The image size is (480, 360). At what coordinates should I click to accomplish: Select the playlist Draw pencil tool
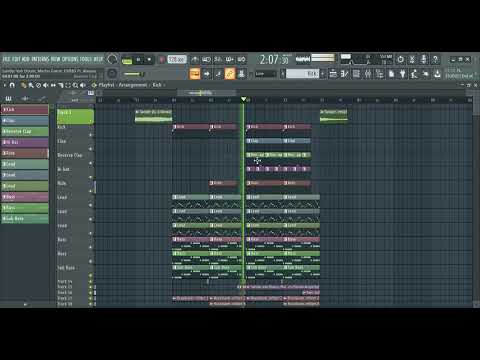(x=23, y=85)
